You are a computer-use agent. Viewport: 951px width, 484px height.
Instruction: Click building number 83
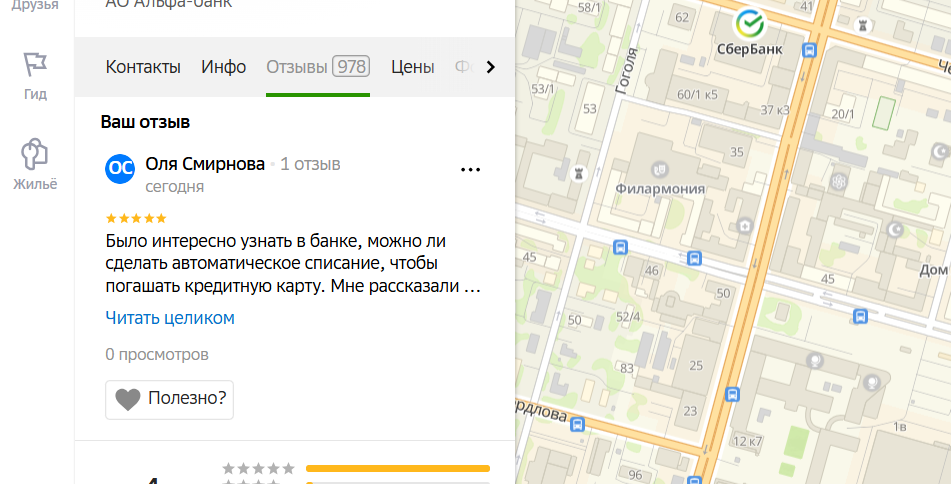click(627, 368)
